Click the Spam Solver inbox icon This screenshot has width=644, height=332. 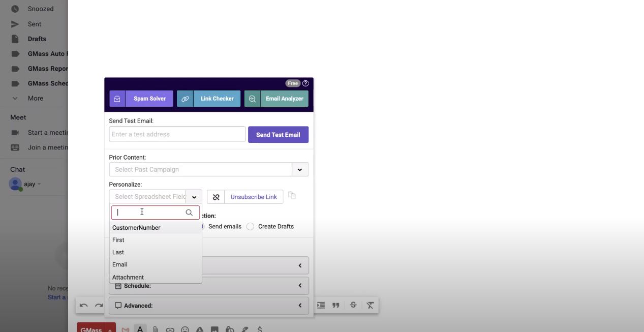pyautogui.click(x=117, y=99)
